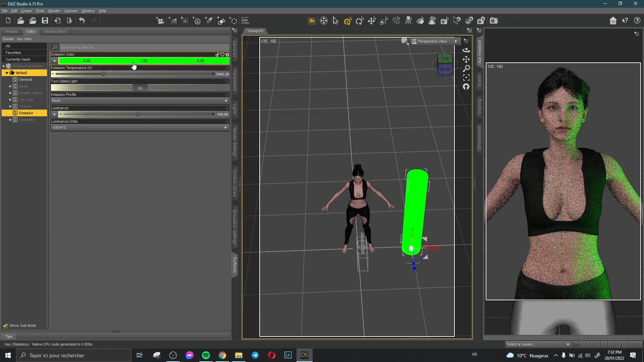Image resolution: width=644 pixels, height=362 pixels.
Task: Select the General surface category
Action: [x=25, y=79]
